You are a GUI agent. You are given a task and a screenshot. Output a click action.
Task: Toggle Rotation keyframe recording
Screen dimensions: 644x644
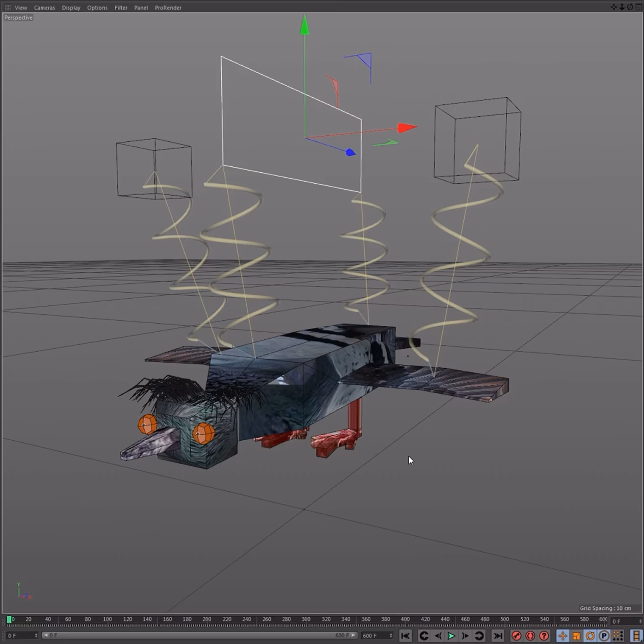click(x=590, y=636)
